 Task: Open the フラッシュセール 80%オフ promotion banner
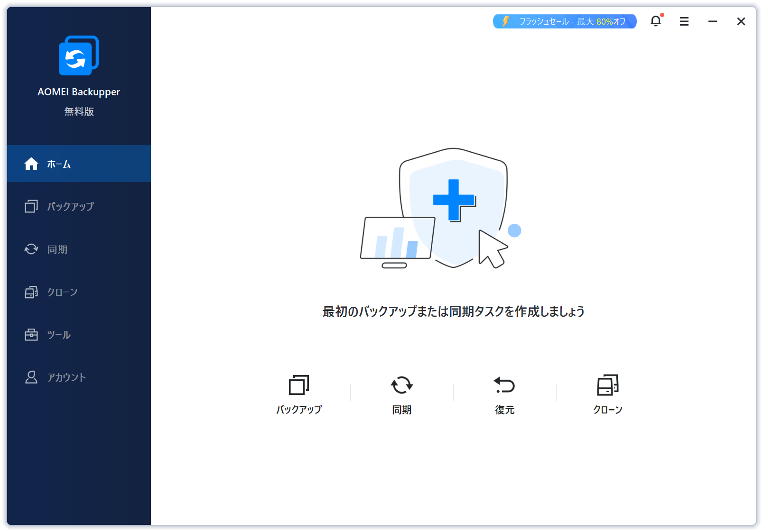(564, 21)
